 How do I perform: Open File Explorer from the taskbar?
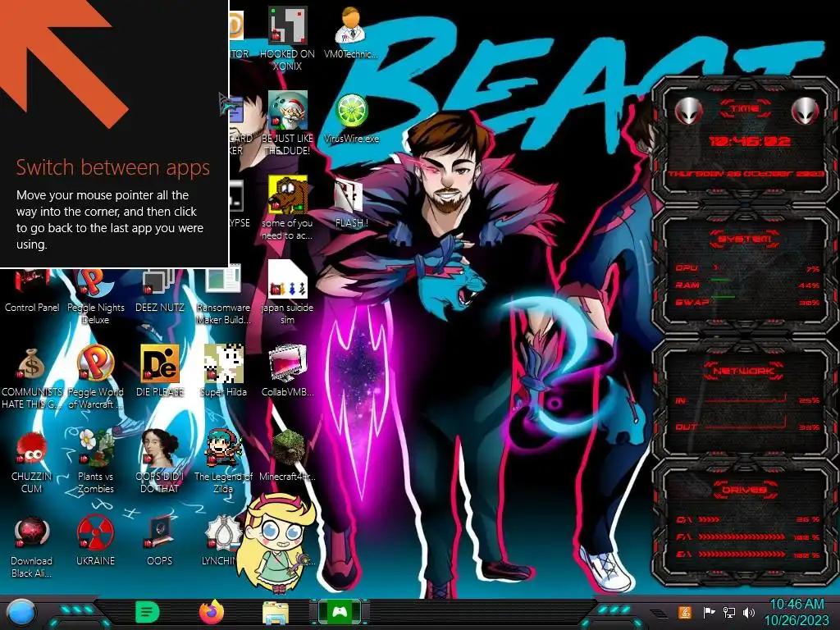point(276,613)
